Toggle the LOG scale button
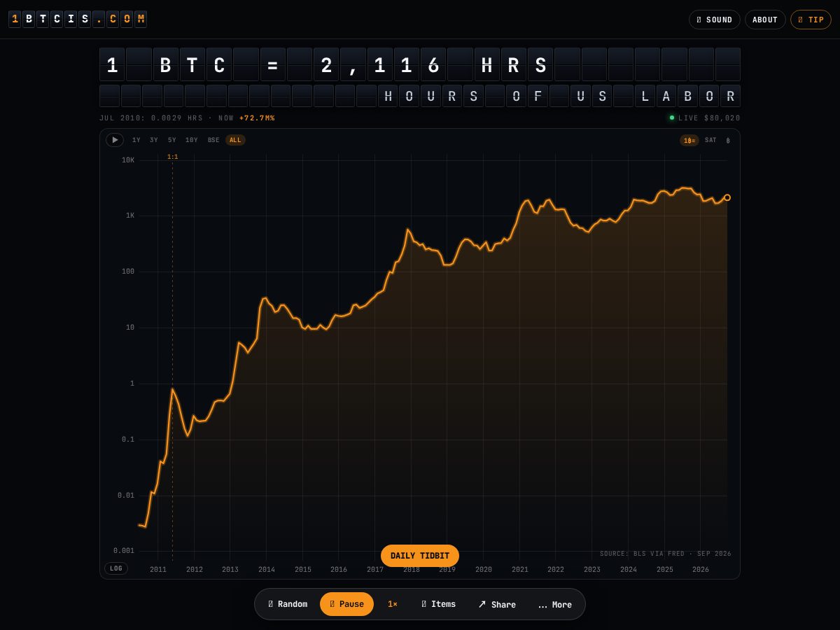 pos(116,568)
